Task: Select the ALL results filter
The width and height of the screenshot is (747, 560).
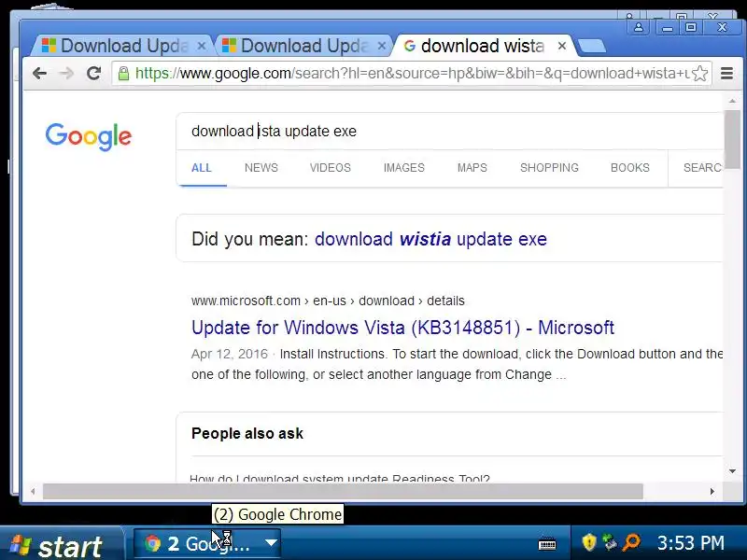Action: [201, 168]
